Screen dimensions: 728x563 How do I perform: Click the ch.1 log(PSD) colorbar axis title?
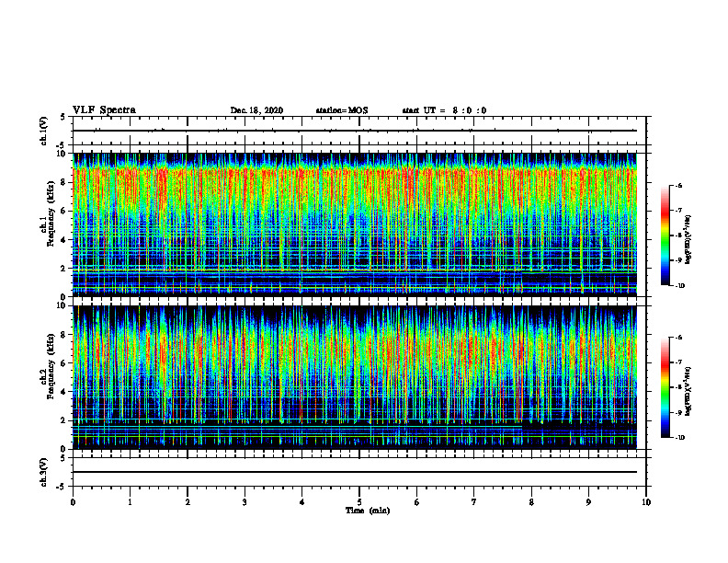click(688, 240)
